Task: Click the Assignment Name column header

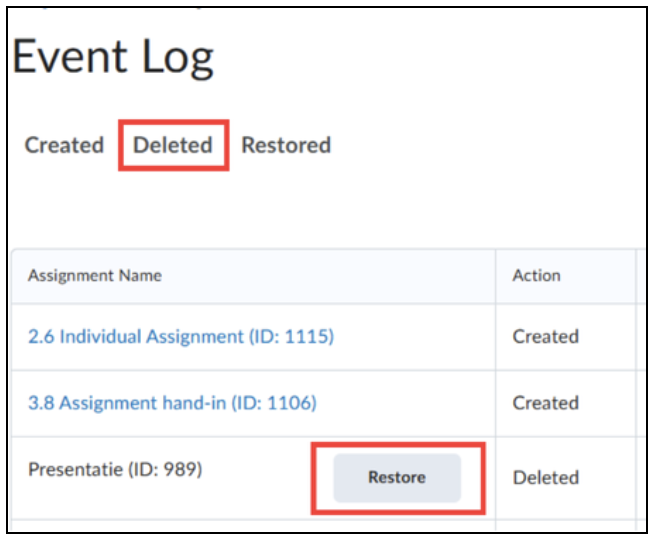Action: [95, 275]
